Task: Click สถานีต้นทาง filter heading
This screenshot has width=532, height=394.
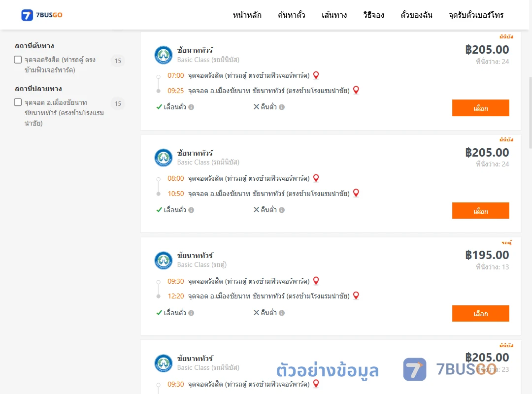Action: 34,46
